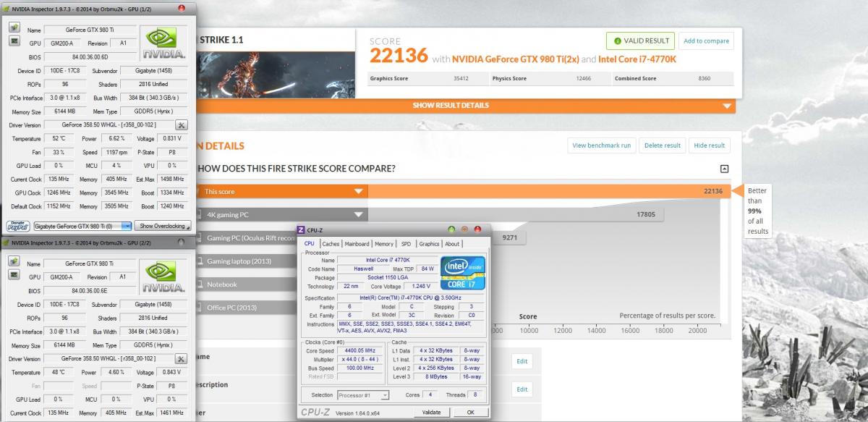
Task: Click the title bar dot in GPU (2/2) window
Action: pos(181,242)
